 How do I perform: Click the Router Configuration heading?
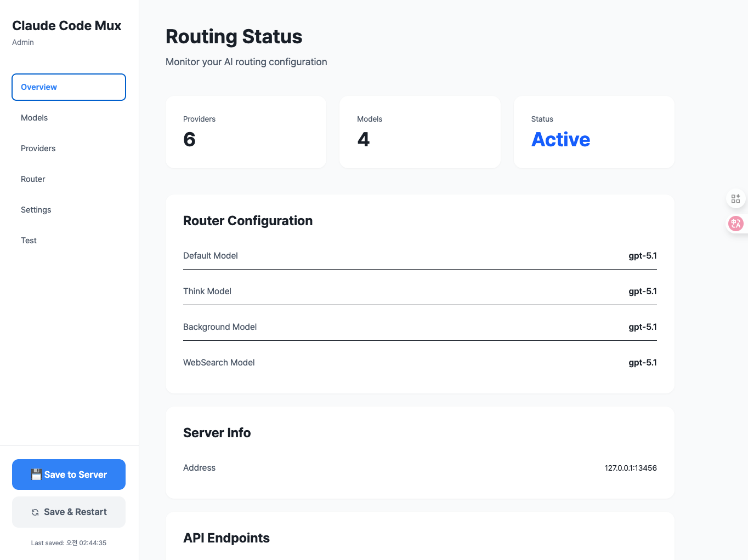(x=248, y=221)
